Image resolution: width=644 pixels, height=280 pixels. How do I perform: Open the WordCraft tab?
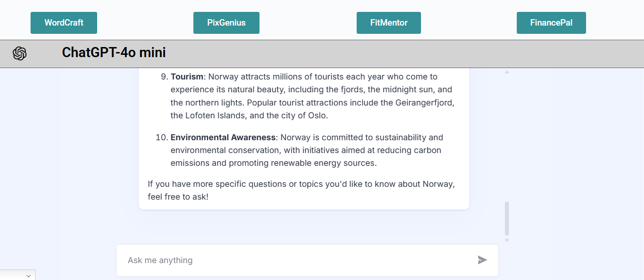(64, 23)
